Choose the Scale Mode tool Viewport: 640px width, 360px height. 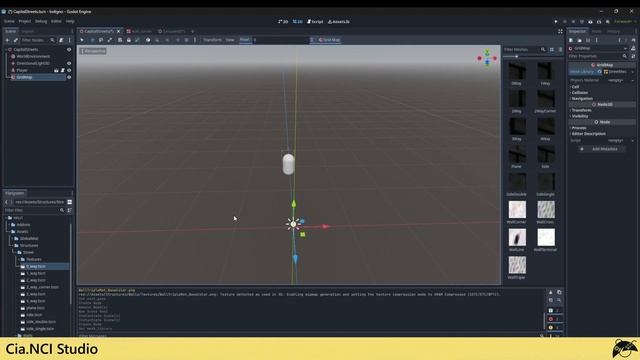pos(110,40)
